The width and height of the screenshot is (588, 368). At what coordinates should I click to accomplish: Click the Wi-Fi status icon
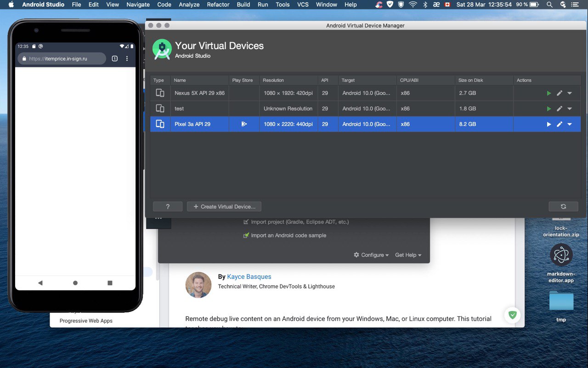click(x=413, y=5)
